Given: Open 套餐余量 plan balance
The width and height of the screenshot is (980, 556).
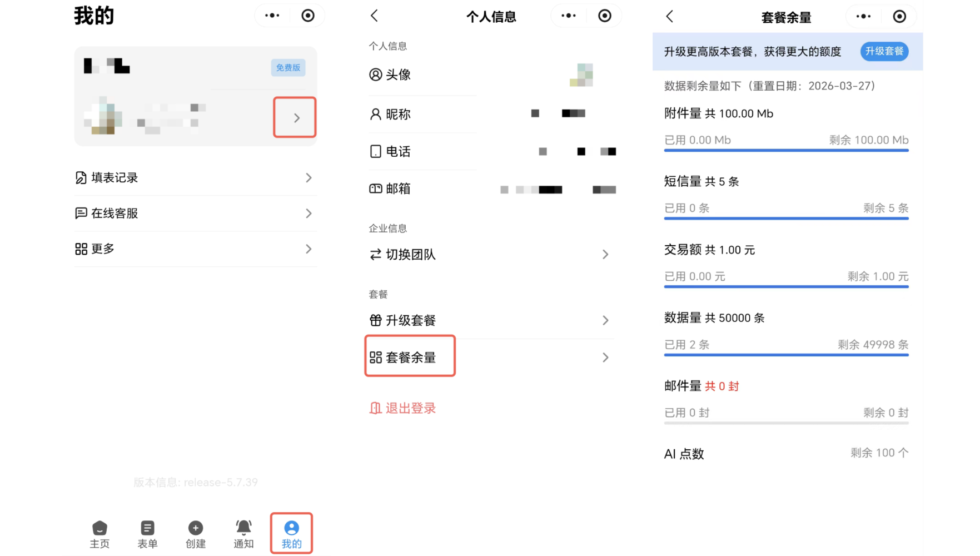Looking at the screenshot, I should (410, 357).
